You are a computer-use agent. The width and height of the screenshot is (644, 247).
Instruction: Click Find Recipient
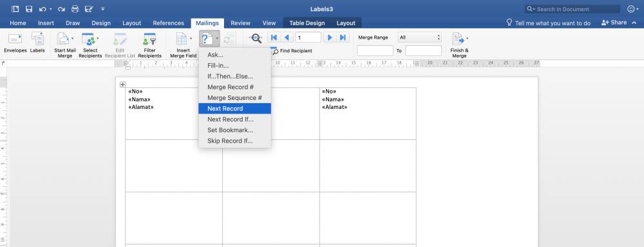(292, 51)
